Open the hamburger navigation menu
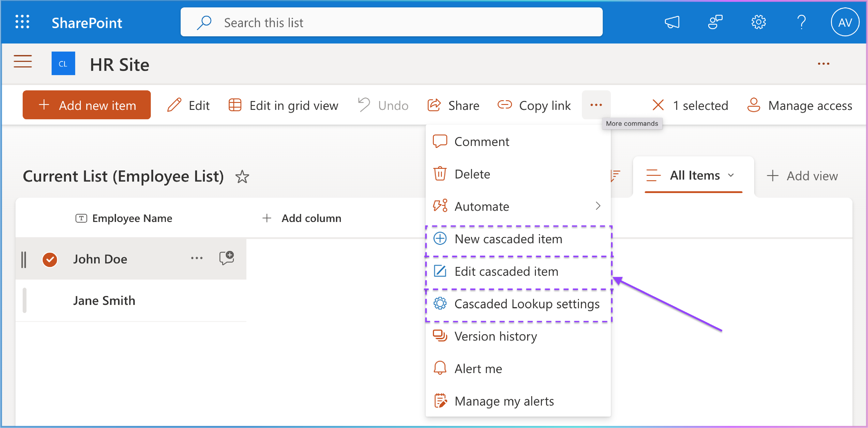 click(x=23, y=62)
